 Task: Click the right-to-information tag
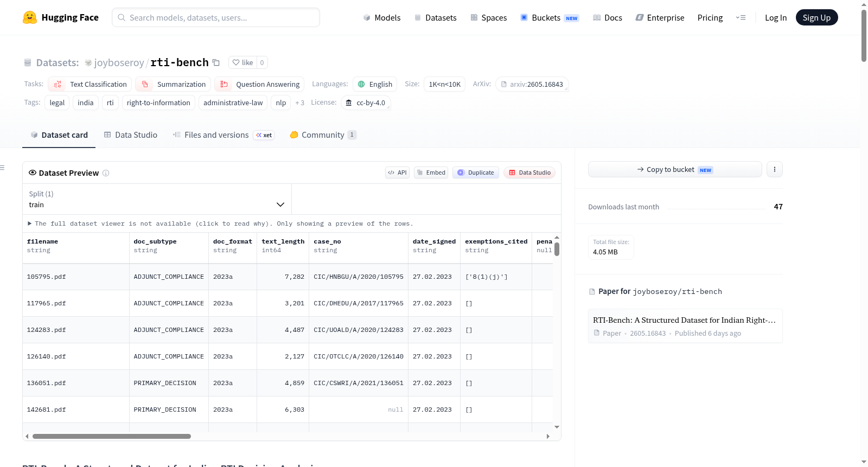pyautogui.click(x=158, y=103)
